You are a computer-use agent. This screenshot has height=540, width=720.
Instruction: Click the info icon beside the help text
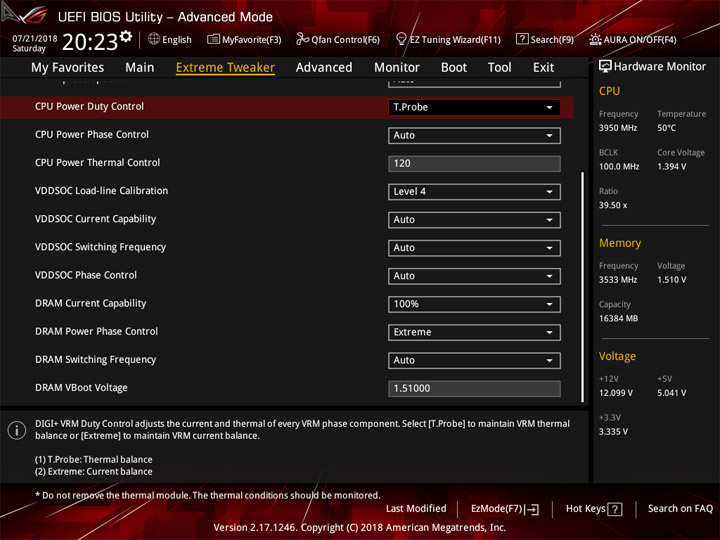click(17, 430)
